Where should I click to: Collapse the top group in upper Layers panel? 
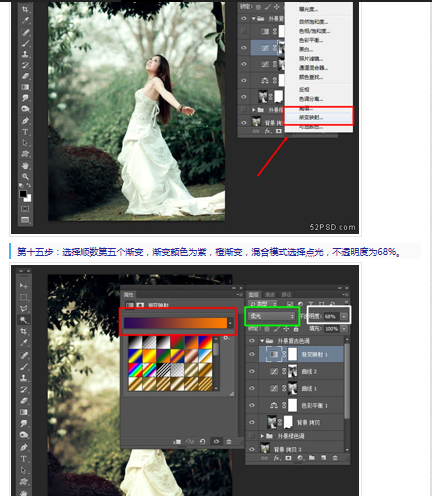[x=254, y=19]
